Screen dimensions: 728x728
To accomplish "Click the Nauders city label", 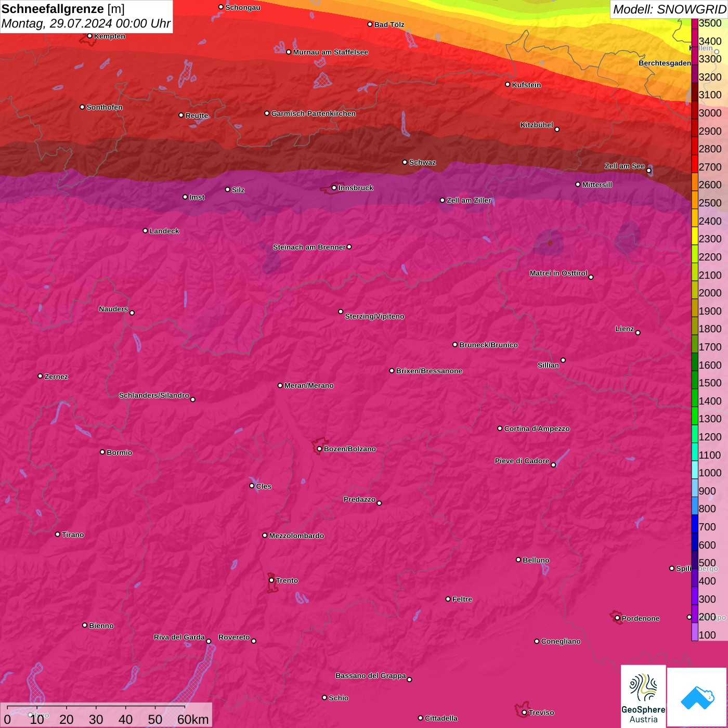I will [x=113, y=309].
